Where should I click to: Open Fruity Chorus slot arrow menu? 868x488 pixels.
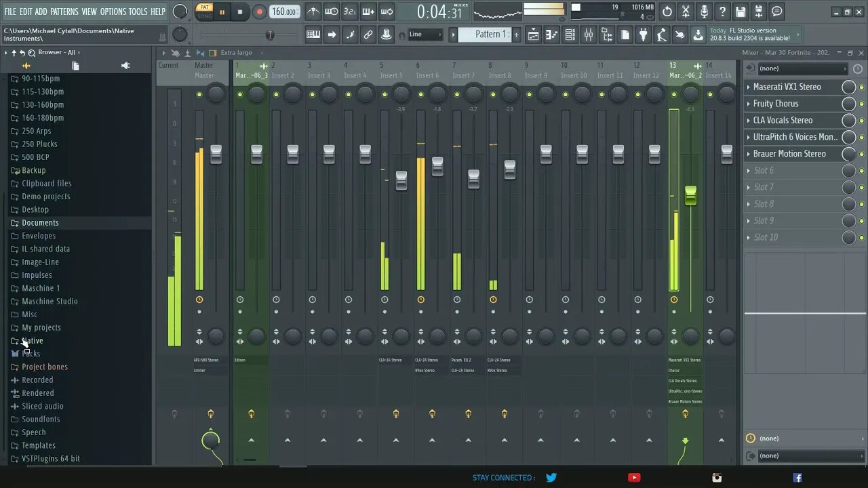tap(749, 104)
